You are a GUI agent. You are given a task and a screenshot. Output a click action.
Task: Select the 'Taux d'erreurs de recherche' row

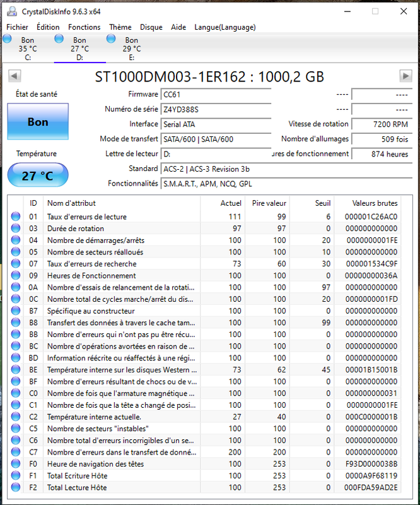205,263
